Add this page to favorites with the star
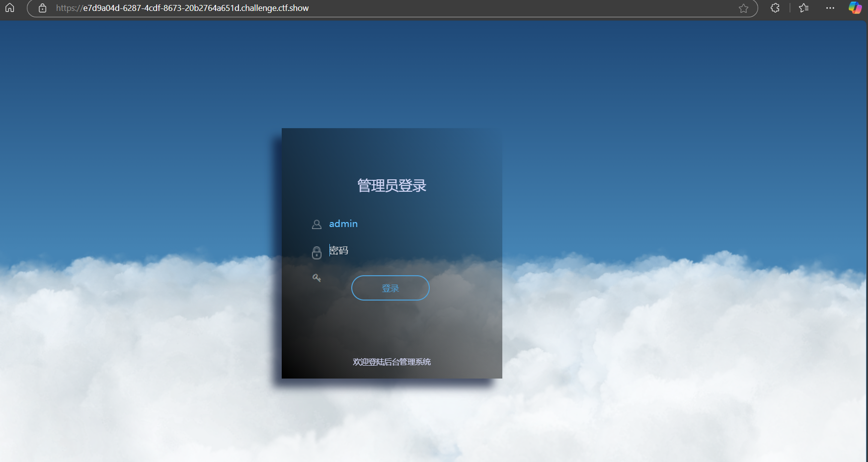The image size is (868, 462). click(743, 8)
